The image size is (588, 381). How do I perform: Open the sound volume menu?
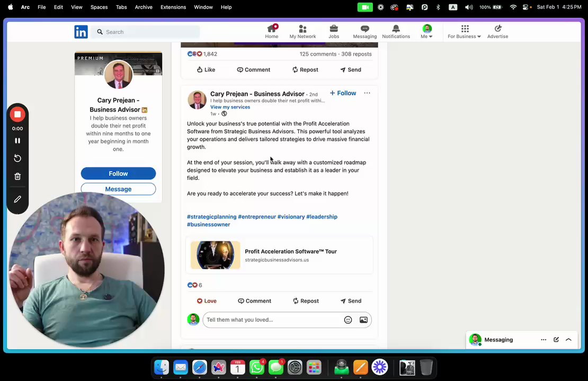tap(469, 7)
